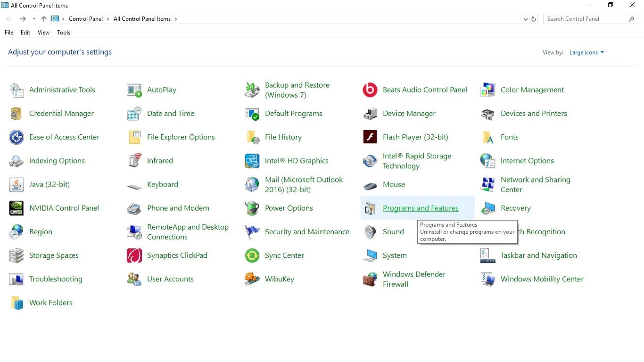Open the NVIDIA Control Panel icon

[x=17, y=208]
